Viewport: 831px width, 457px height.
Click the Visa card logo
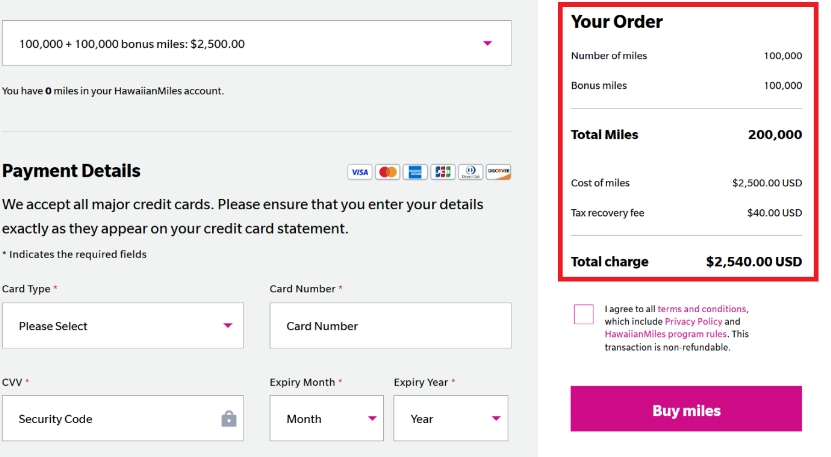click(360, 172)
